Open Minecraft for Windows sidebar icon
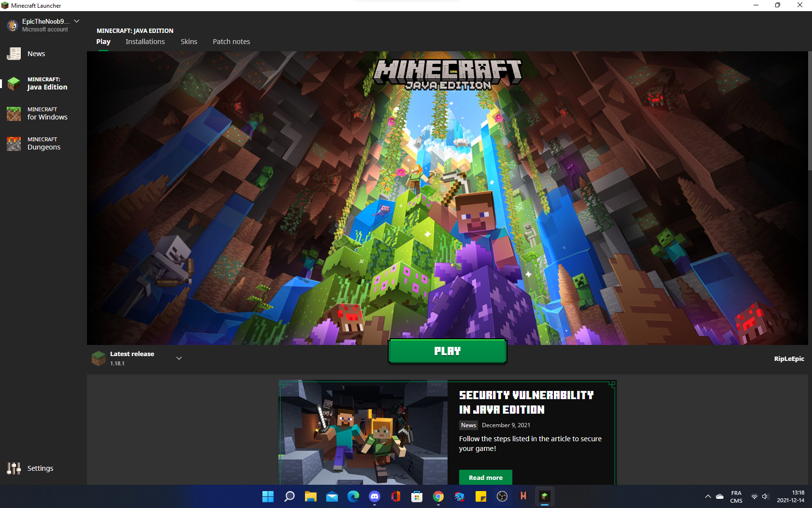This screenshot has width=812, height=508. coord(14,114)
